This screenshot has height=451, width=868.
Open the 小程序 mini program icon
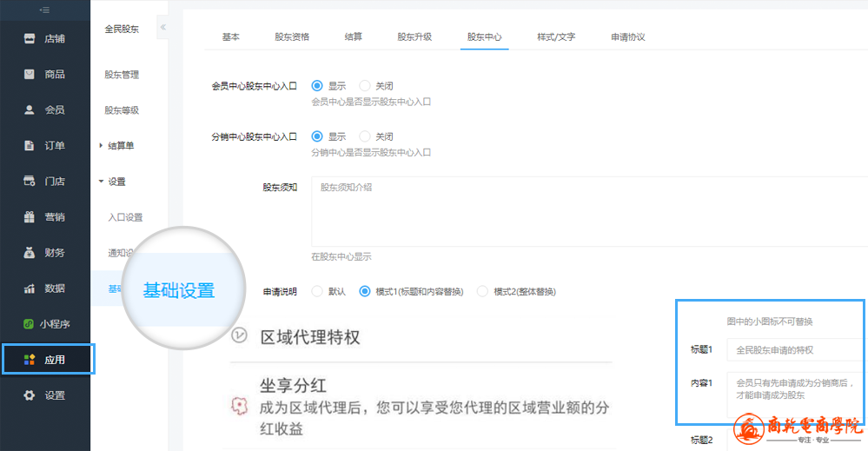[30, 324]
